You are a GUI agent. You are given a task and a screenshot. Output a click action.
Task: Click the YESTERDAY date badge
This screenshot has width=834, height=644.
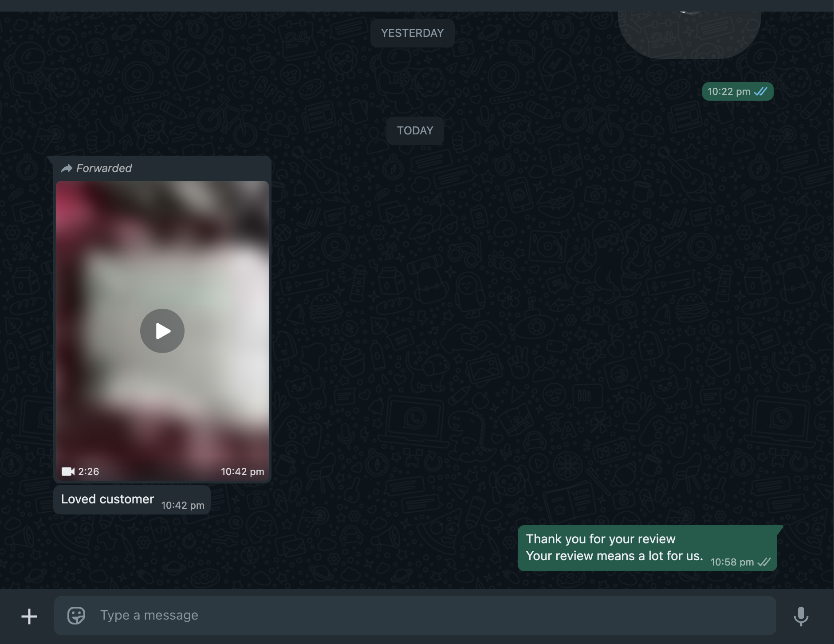pos(412,33)
